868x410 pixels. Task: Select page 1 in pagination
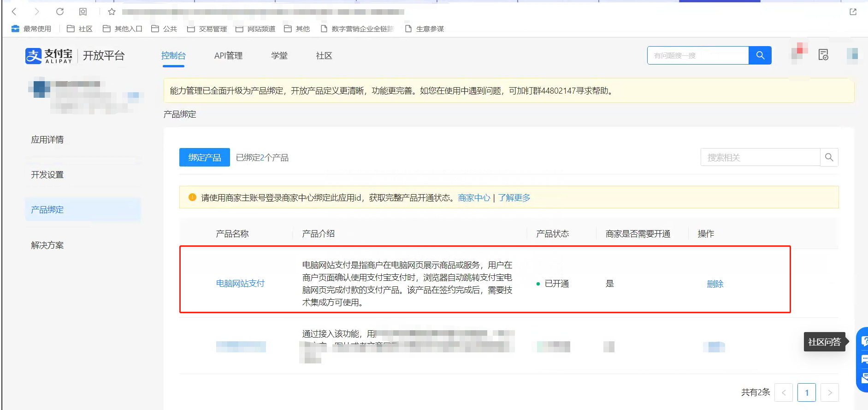(x=806, y=392)
